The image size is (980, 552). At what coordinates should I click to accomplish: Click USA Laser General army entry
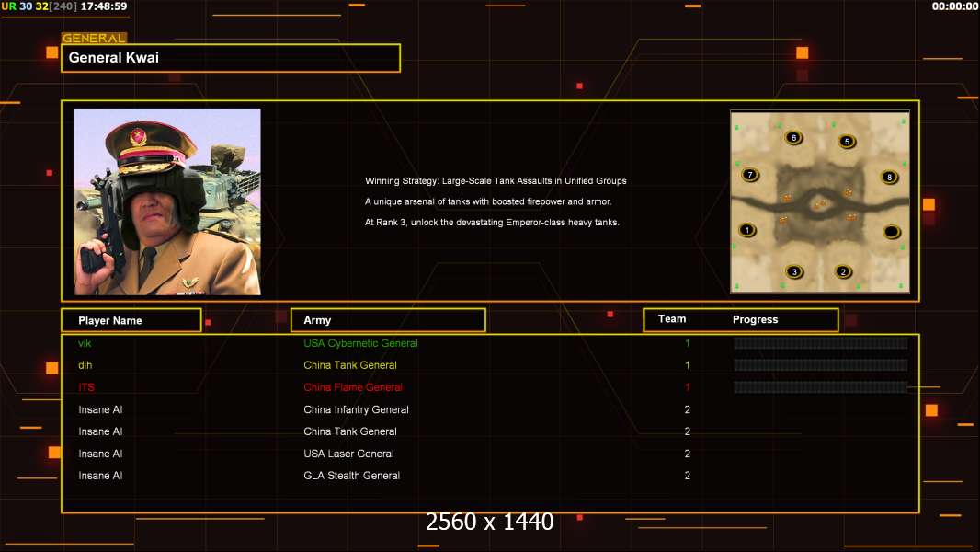pyautogui.click(x=348, y=454)
